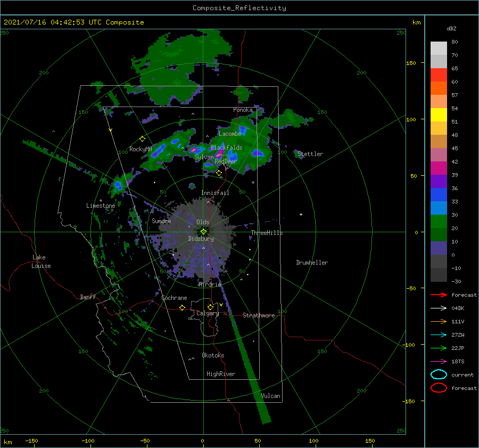Click the Limestone label
This screenshot has width=479, height=448.
[101, 206]
